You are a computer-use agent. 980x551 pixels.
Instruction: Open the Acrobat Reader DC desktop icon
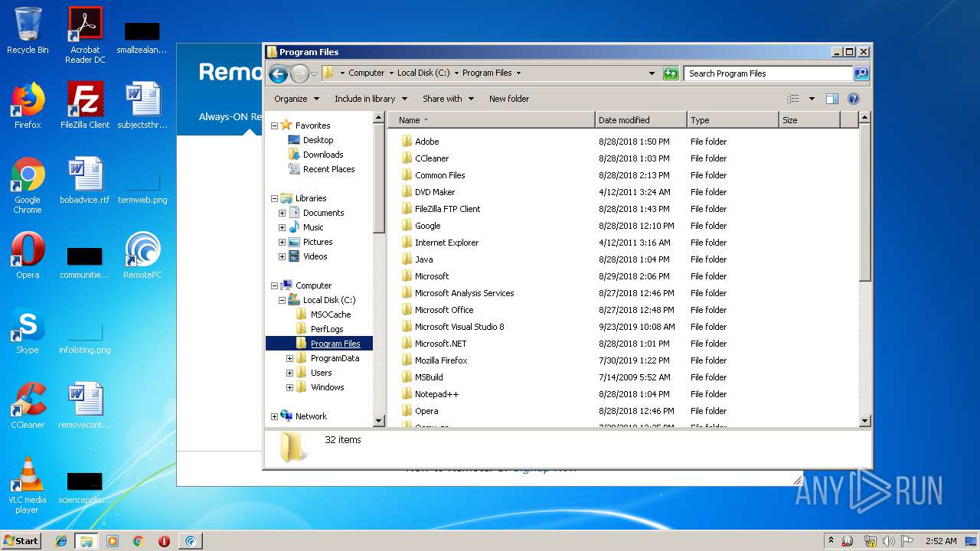85,35
